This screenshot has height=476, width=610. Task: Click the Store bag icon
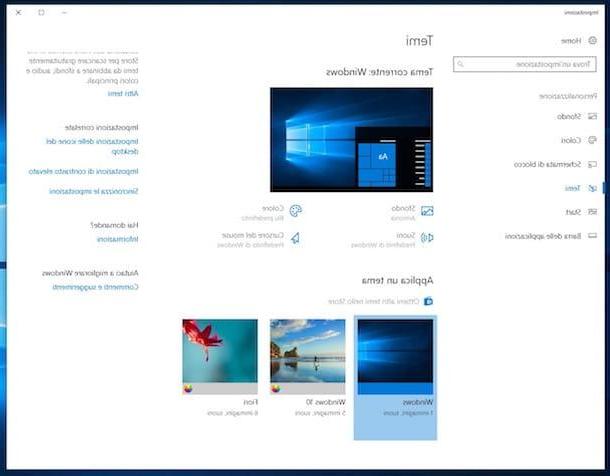click(428, 301)
